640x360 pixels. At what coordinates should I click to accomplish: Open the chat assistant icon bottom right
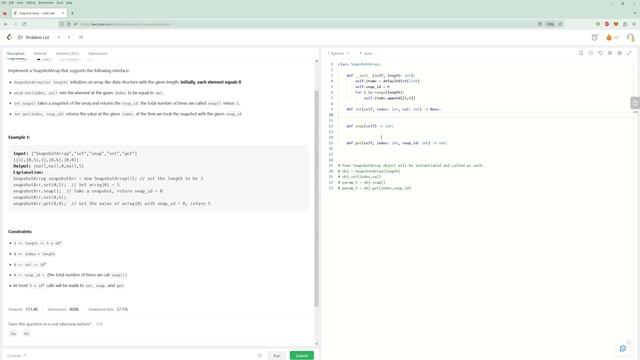pos(623,348)
